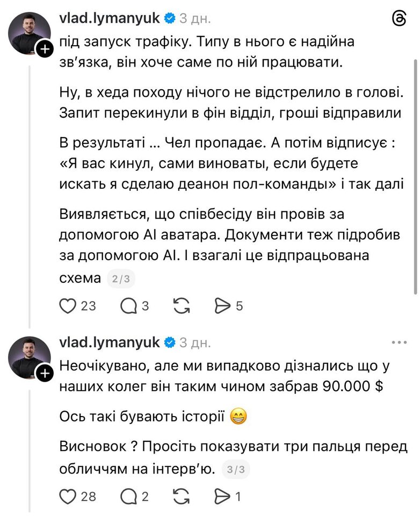The width and height of the screenshot is (420, 516).
Task: Like the first post with 23 likes
Action: click(x=68, y=306)
